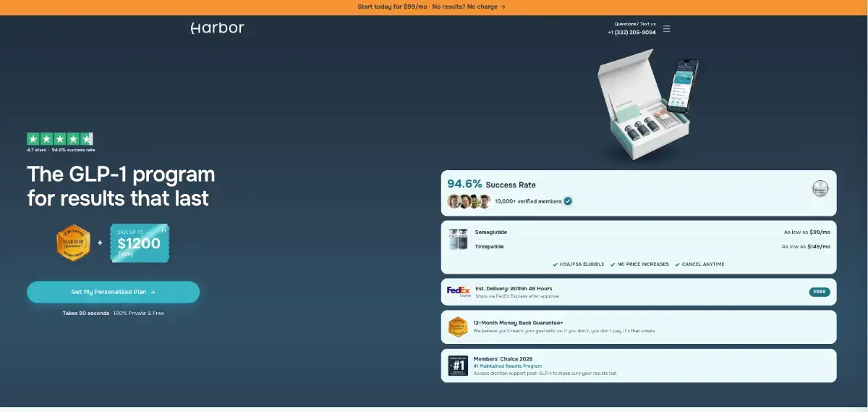Click the silver seal in Success Rate card

pos(820,189)
